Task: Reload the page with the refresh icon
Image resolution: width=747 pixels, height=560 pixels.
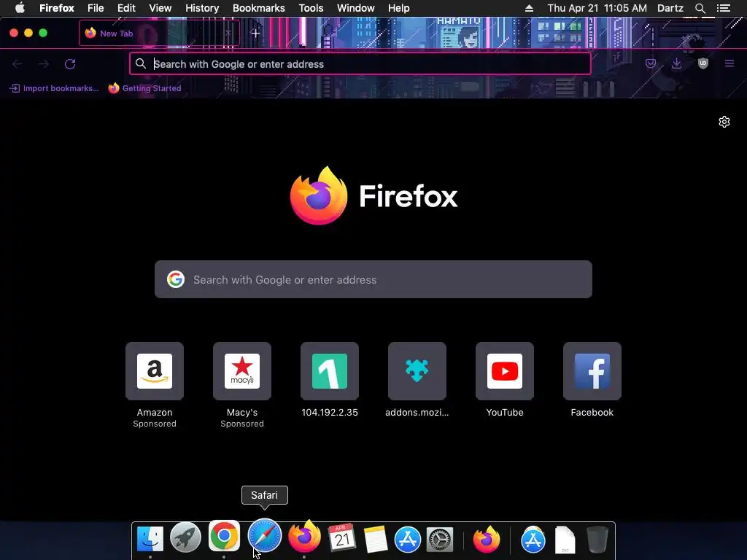Action: 70,64
